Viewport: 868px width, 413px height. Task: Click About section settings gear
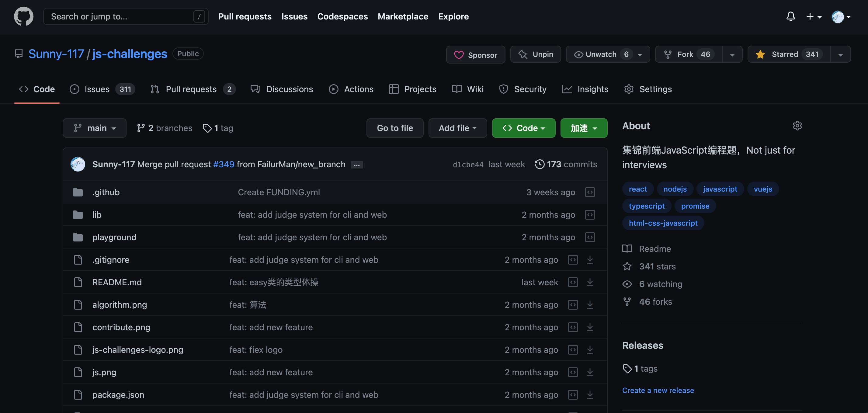797,126
